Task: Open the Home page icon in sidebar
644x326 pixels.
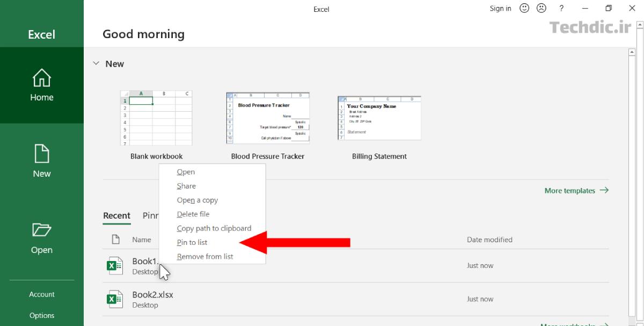Action: 42,78
